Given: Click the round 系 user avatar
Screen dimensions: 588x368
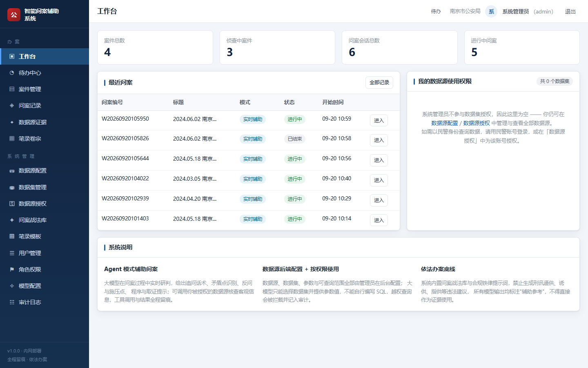Looking at the screenshot, I should pos(491,11).
